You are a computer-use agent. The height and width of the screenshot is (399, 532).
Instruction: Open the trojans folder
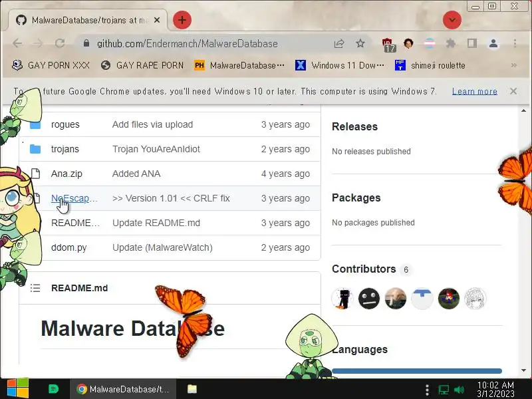(x=65, y=149)
